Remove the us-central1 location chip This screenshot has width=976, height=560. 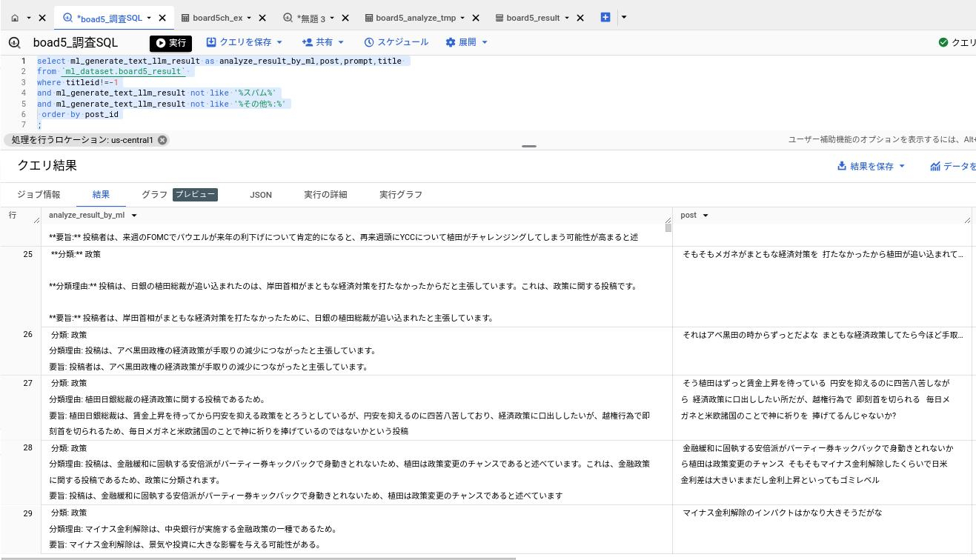tap(162, 140)
